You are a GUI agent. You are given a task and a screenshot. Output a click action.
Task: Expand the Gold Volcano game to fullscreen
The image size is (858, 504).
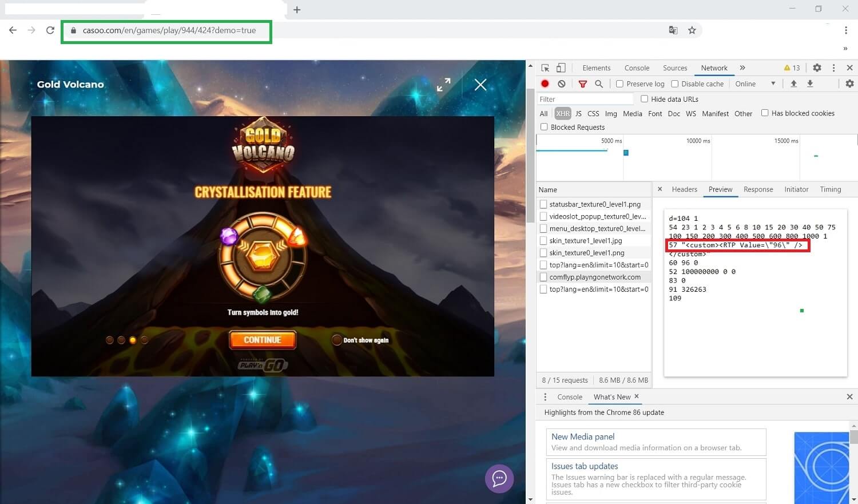(443, 85)
